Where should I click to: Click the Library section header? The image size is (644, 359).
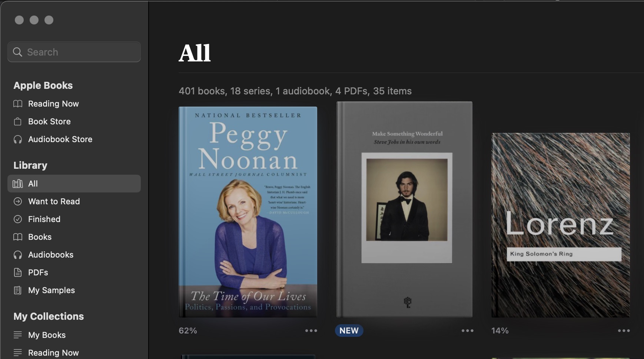[x=30, y=165]
